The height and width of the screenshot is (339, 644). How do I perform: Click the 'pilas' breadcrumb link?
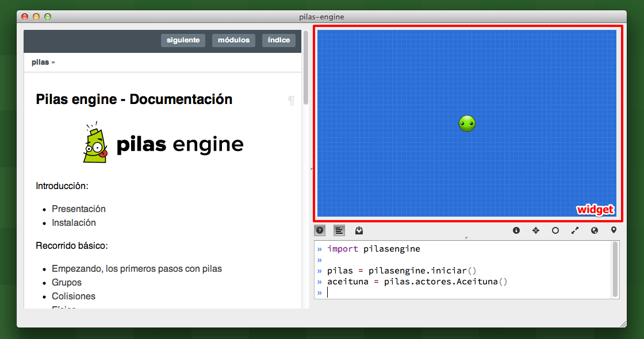click(x=40, y=63)
